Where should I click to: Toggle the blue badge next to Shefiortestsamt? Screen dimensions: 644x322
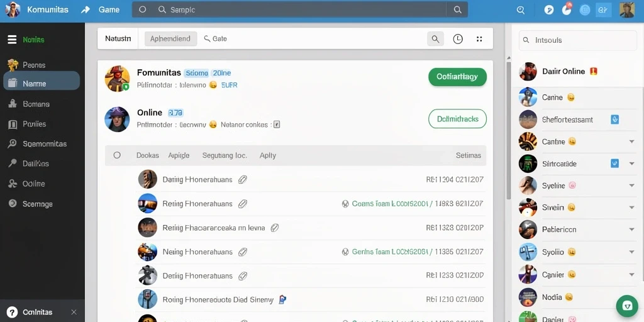pyautogui.click(x=614, y=119)
